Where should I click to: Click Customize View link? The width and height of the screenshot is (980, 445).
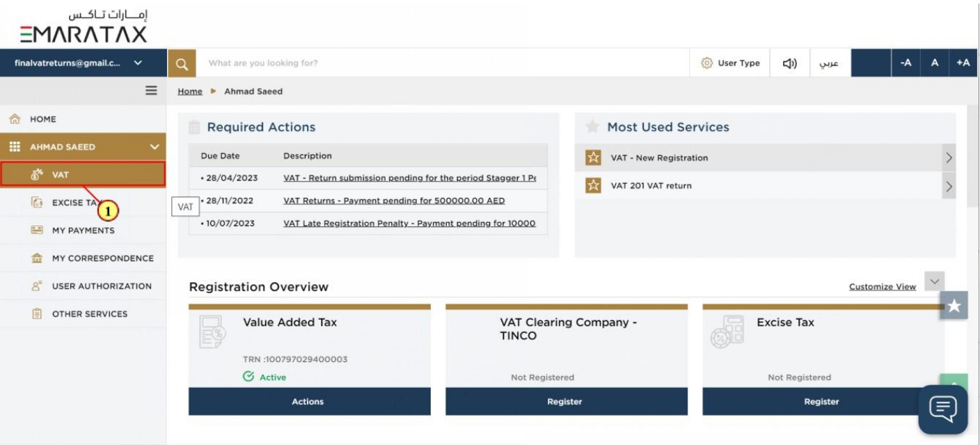[x=883, y=287]
